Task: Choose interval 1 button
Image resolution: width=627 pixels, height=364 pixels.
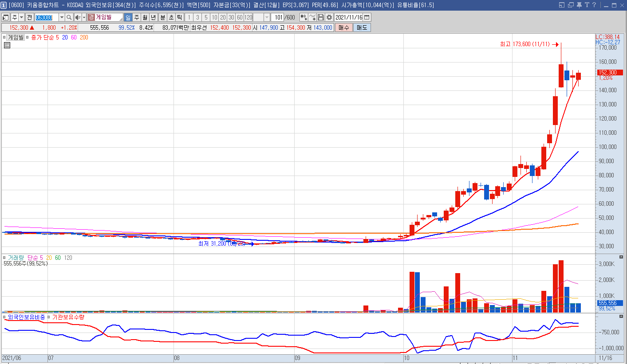Action: 189,17
